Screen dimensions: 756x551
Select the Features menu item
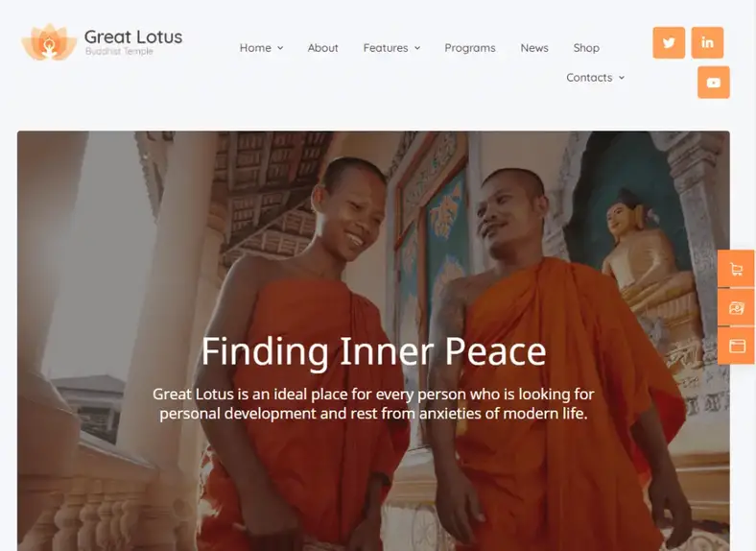coord(386,48)
